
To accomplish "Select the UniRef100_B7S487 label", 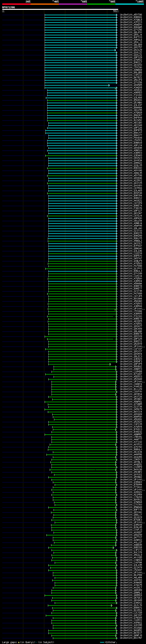I will coord(131,374).
